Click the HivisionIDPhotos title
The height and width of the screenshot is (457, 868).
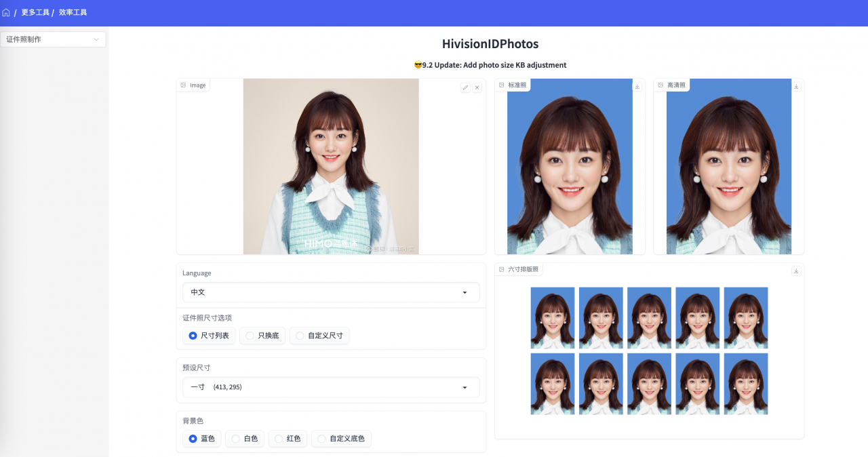pos(490,44)
